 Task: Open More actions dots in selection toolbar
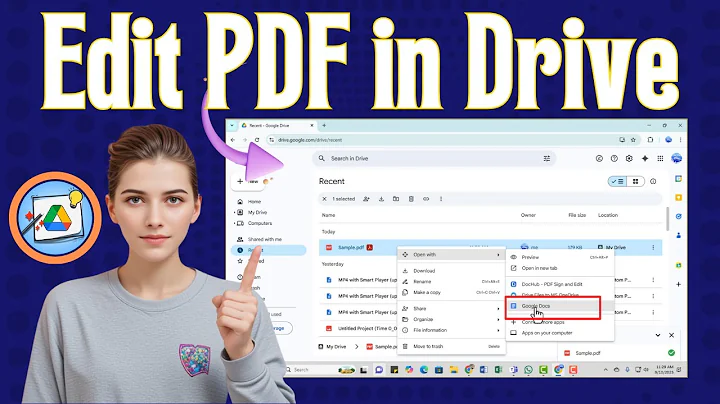click(x=441, y=199)
